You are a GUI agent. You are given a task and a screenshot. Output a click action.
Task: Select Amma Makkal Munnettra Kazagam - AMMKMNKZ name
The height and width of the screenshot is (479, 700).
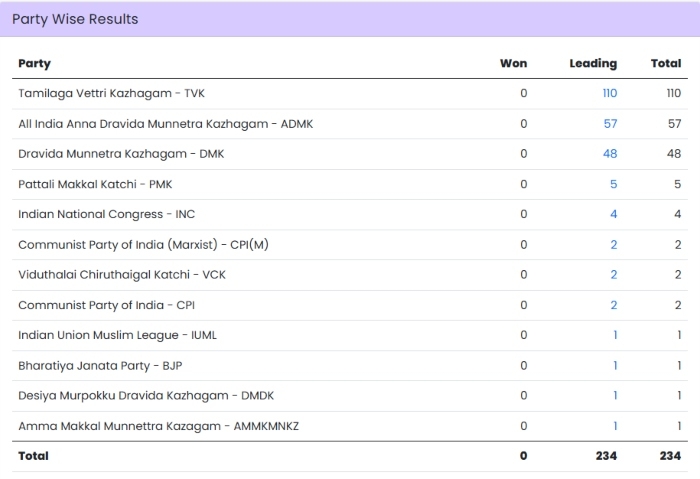(158, 426)
